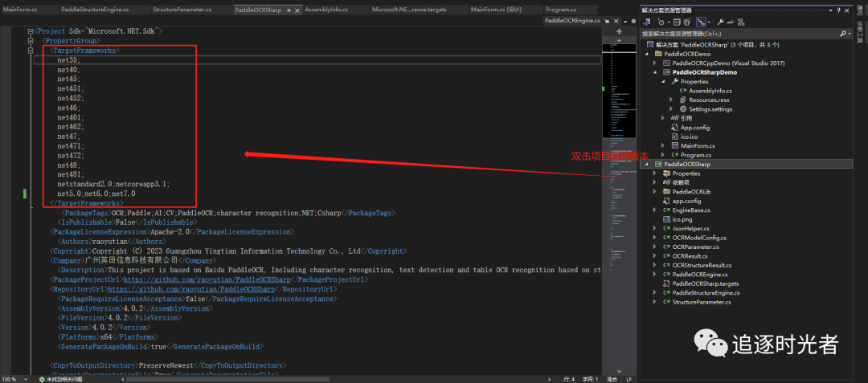The height and width of the screenshot is (383, 868).
Task: Click the LF line ending indicator
Action: pos(628,380)
